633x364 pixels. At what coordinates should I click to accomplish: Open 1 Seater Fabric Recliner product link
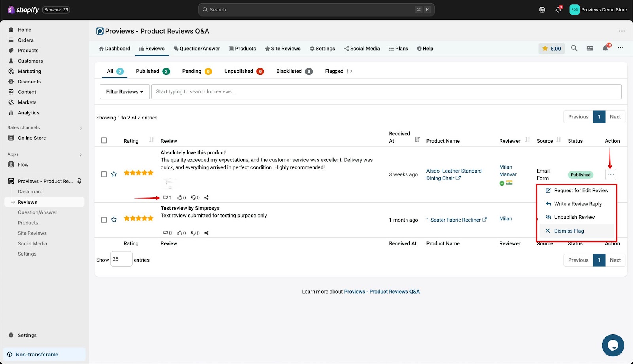457,220
